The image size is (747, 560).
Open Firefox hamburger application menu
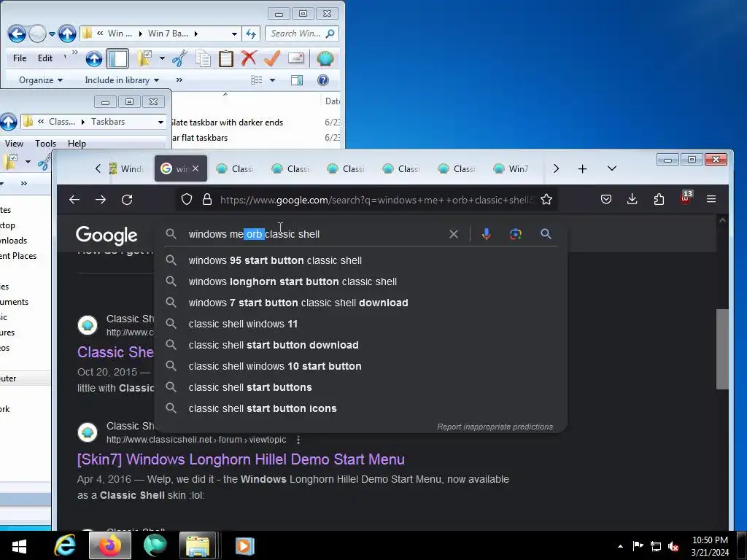[711, 199]
